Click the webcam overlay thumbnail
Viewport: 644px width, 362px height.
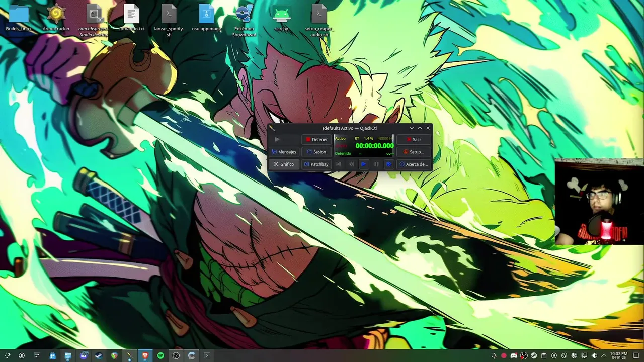599,202
